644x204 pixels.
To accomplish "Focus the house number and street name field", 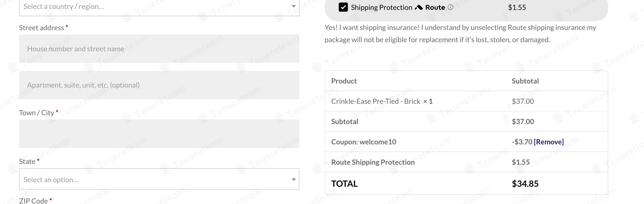I will pyautogui.click(x=159, y=49).
